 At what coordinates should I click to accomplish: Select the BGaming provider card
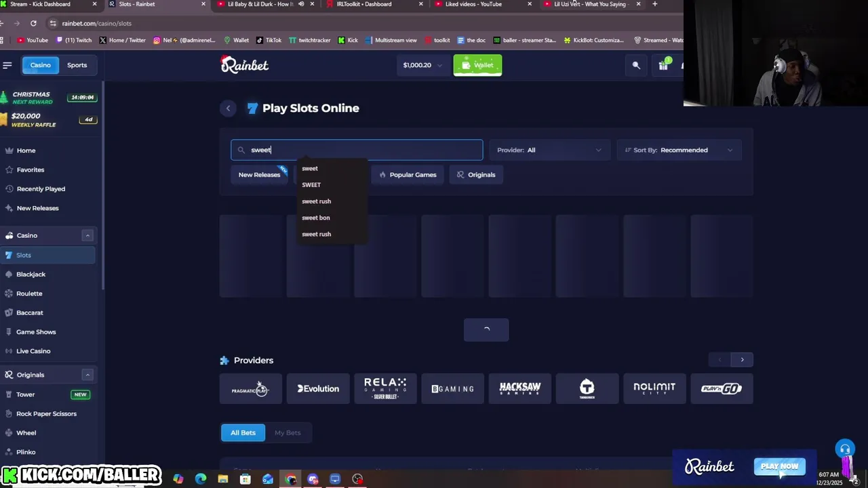coord(452,389)
